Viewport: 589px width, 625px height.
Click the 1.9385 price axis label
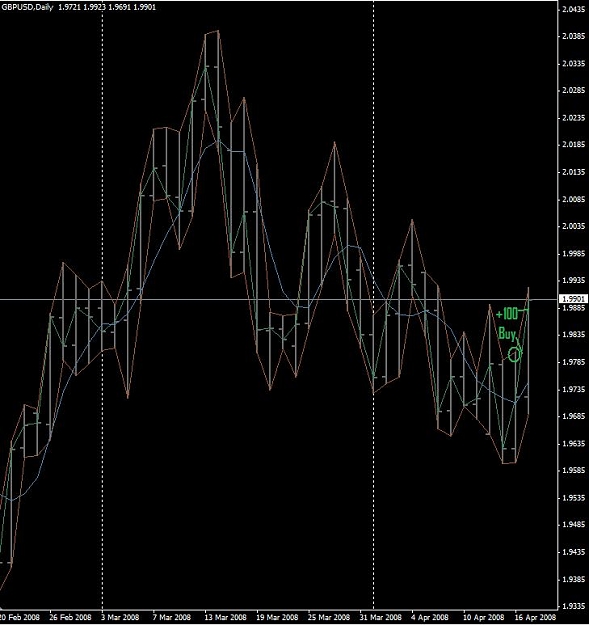point(574,579)
